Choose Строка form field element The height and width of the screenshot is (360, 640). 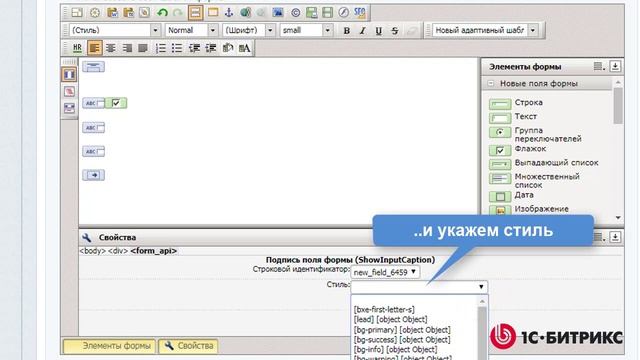[516, 103]
